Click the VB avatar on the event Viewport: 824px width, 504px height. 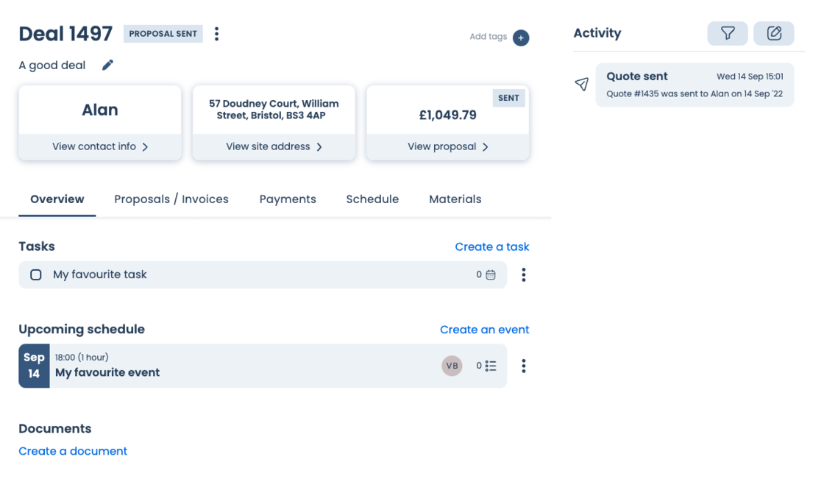click(x=452, y=366)
